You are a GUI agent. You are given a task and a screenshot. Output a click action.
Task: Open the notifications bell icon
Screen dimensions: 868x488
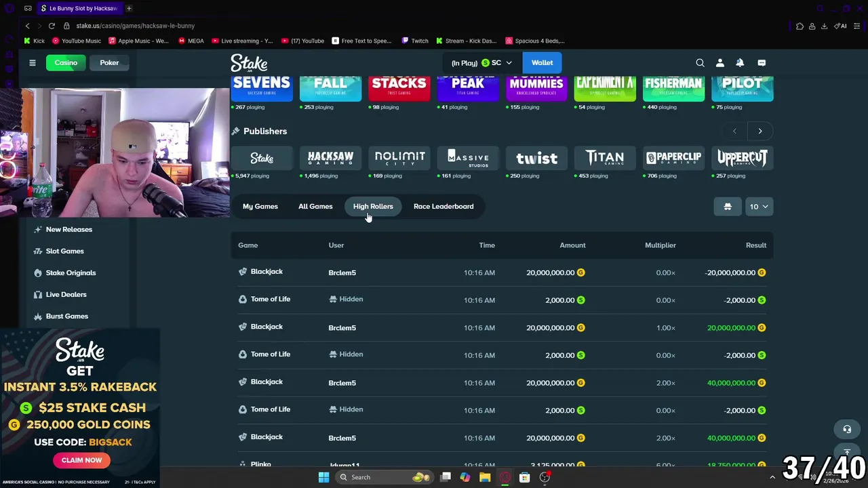[740, 62]
